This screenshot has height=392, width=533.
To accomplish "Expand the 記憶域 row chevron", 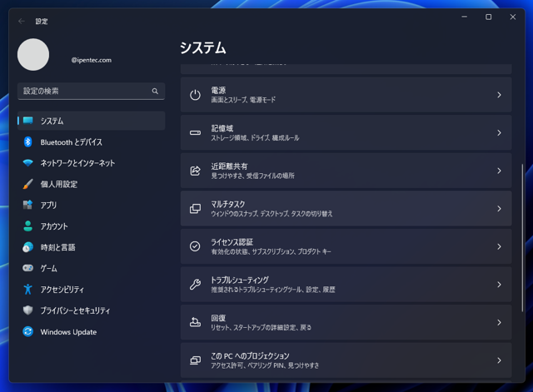I will click(x=499, y=133).
